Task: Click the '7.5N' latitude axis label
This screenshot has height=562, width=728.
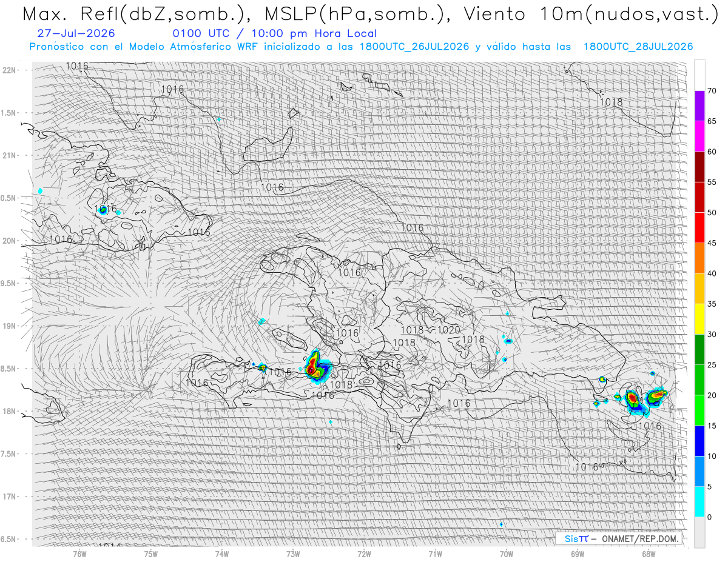Action: tap(9, 455)
